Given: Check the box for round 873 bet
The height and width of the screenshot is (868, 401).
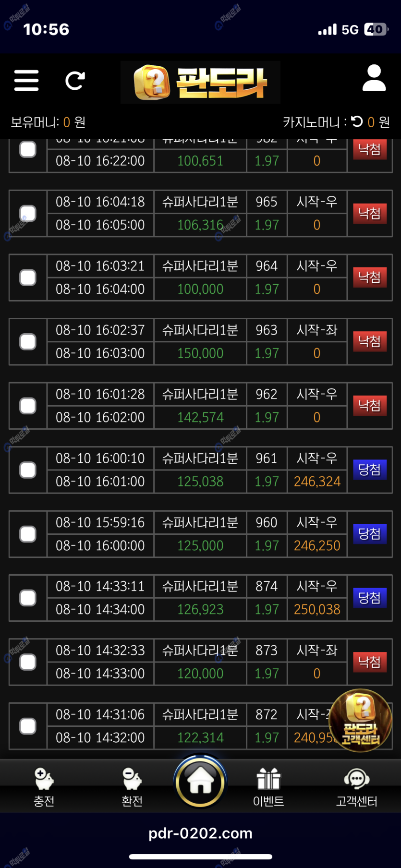Looking at the screenshot, I should (28, 662).
